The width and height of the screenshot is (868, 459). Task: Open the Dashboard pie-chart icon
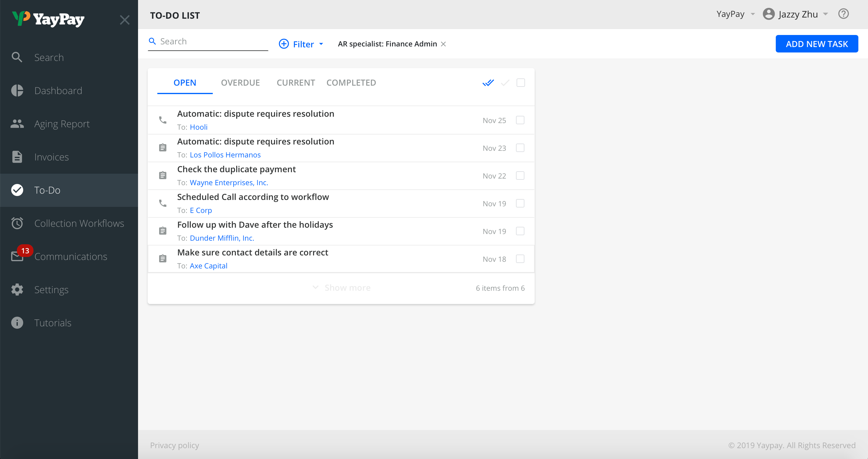(x=17, y=90)
